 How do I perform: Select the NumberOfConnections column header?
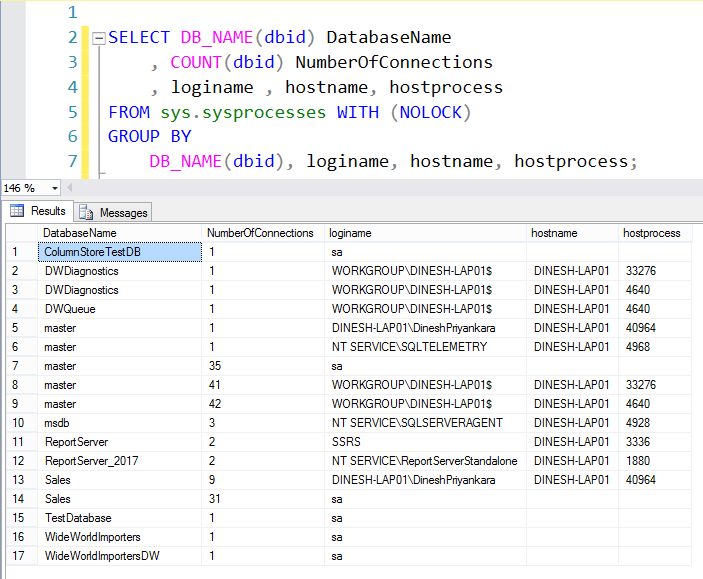coord(263,233)
